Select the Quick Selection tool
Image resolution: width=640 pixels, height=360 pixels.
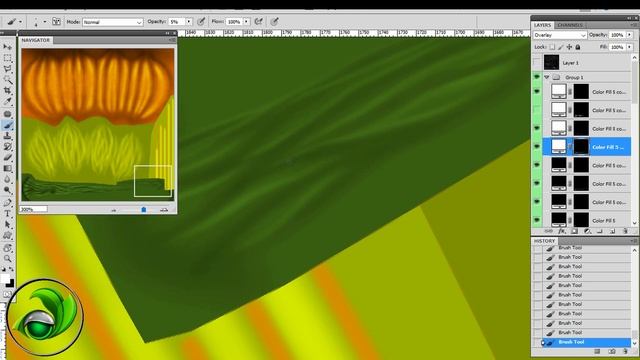click(x=7, y=80)
